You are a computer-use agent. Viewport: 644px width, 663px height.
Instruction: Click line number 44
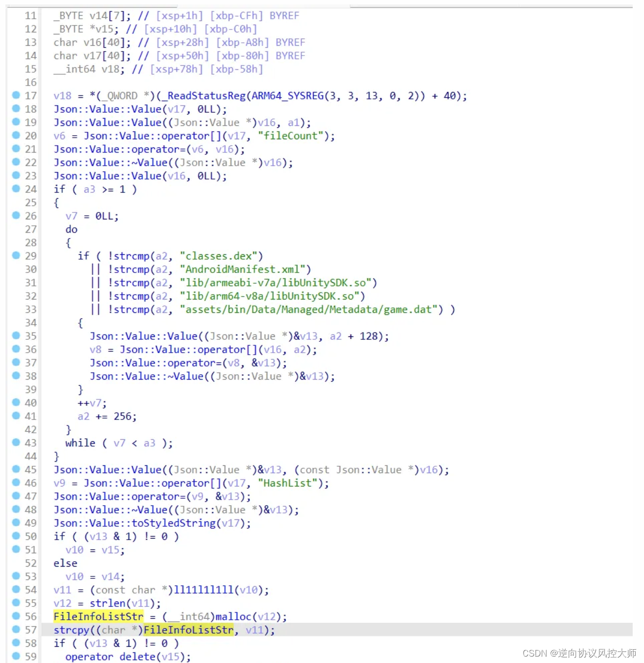click(30, 456)
